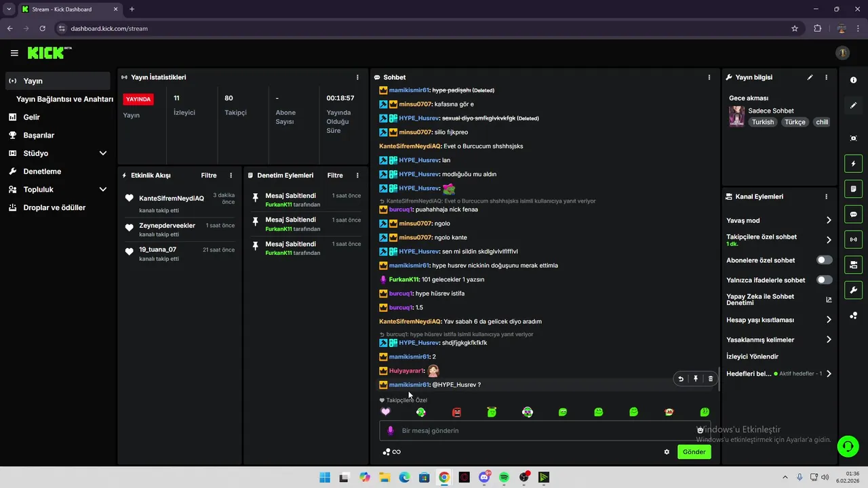
Task: Open Filtre in Etkinlik Akışı panel
Action: (208, 176)
